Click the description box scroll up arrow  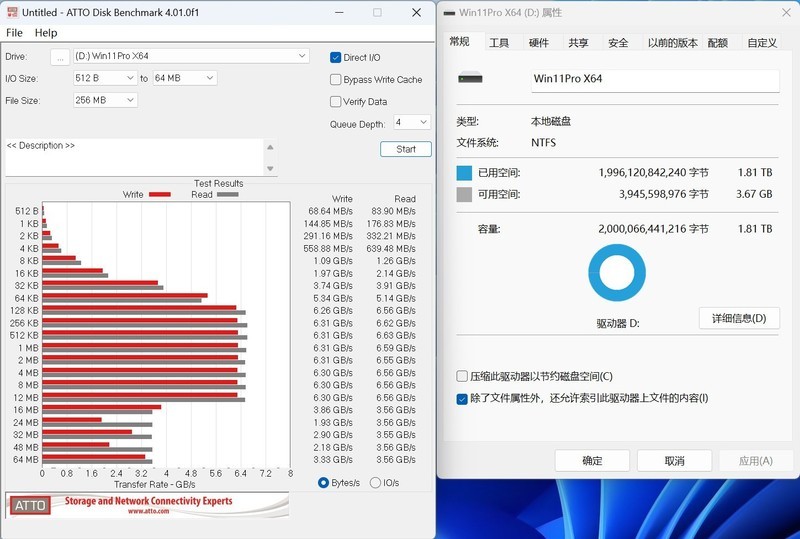[x=270, y=147]
